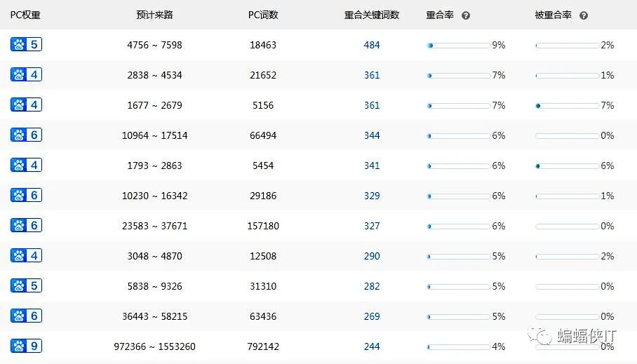Click the 重合关键词数 column header
This screenshot has width=637, height=364.
(x=372, y=15)
